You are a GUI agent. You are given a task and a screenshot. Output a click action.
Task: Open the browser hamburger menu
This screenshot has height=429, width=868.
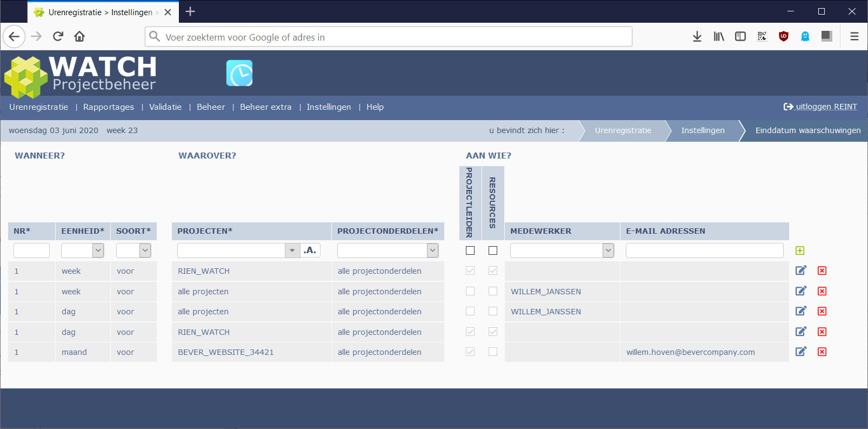[854, 36]
